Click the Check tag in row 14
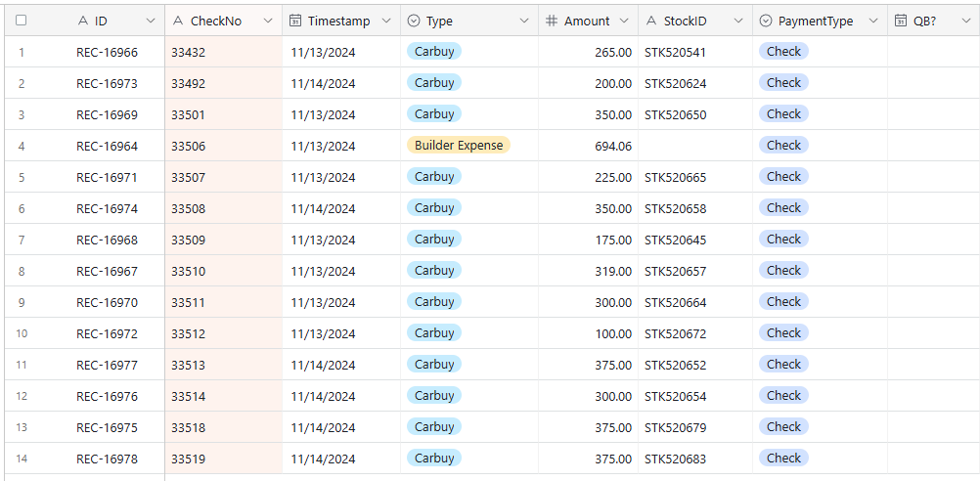This screenshot has width=980, height=481. [x=783, y=458]
